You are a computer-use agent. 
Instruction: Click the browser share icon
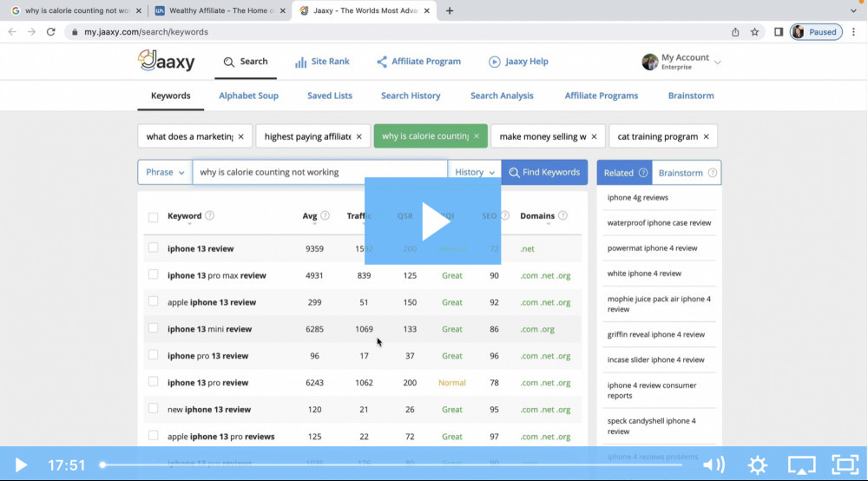point(735,32)
